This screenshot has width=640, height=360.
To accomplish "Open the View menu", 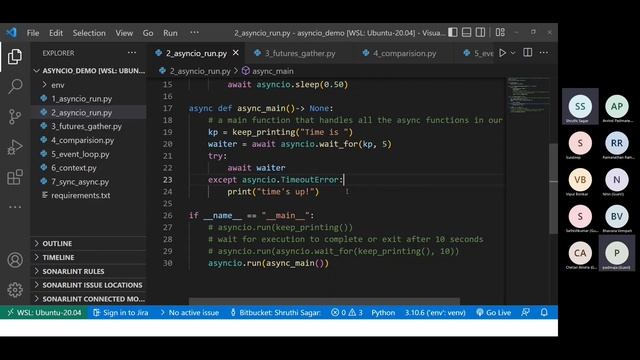I will [124, 33].
